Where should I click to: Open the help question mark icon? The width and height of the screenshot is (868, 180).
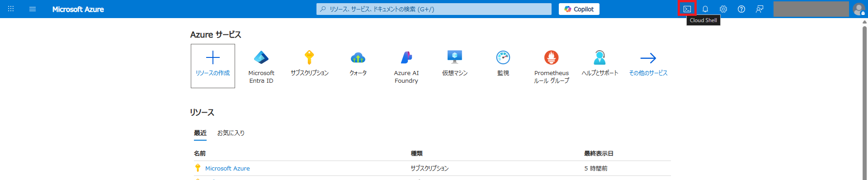pyautogui.click(x=741, y=9)
